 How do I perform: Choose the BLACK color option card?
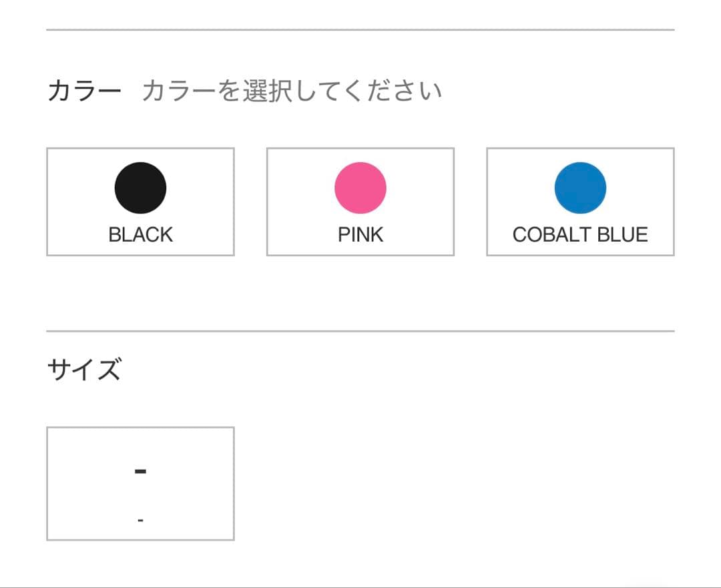140,201
